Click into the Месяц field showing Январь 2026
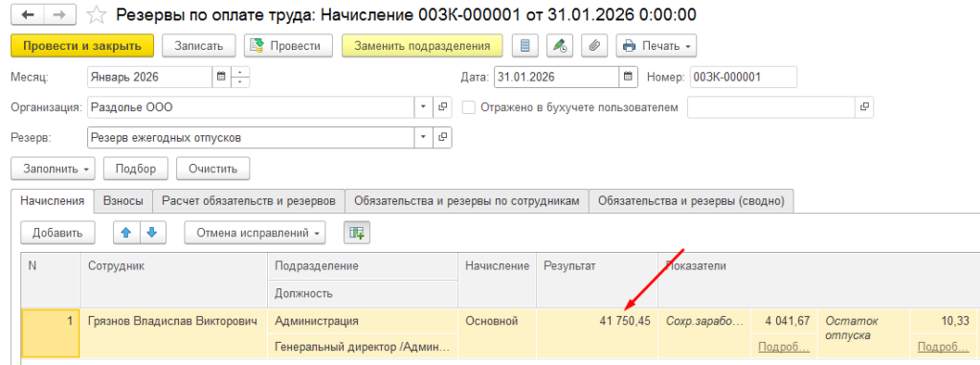 [x=150, y=77]
